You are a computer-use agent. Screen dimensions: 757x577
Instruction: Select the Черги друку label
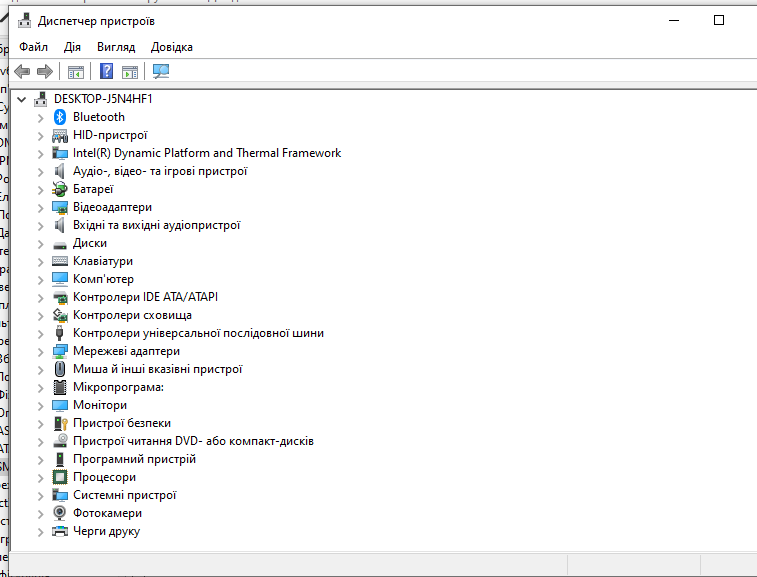click(x=106, y=531)
